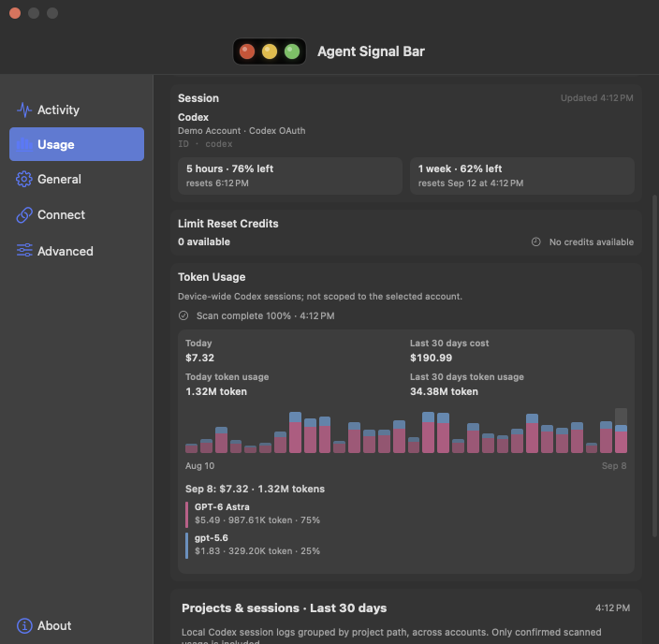Click the blue gpt-5.6 color indicator
Screen dimensions: 659x644
186,545
